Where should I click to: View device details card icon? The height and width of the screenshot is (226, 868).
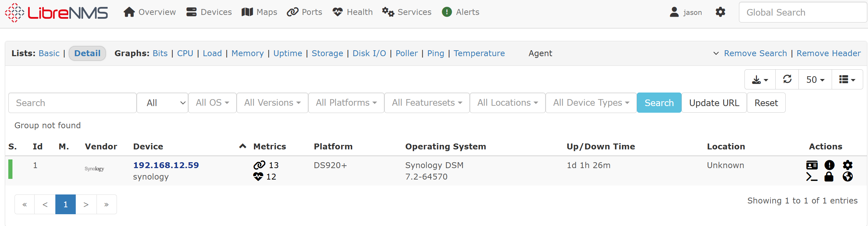[811, 165]
